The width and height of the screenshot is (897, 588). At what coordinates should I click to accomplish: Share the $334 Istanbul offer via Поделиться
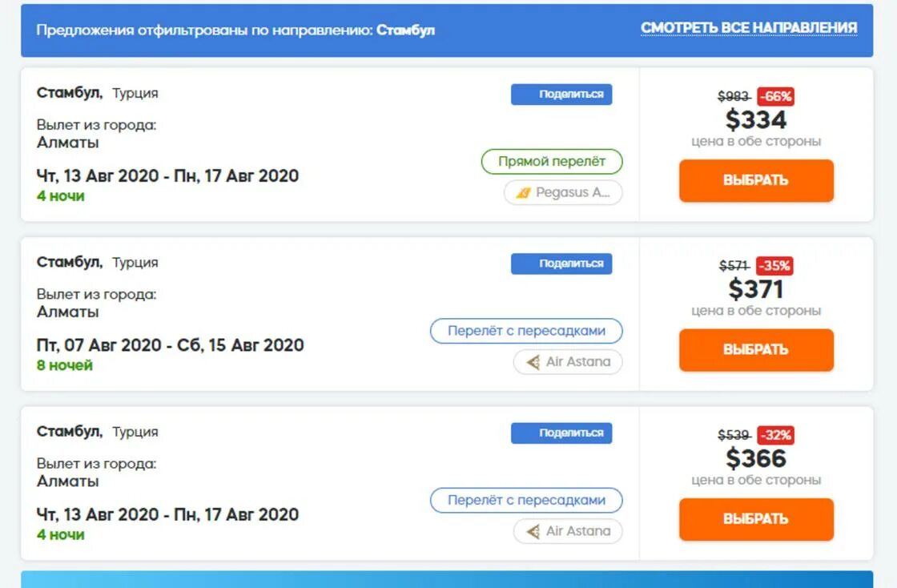tap(561, 95)
